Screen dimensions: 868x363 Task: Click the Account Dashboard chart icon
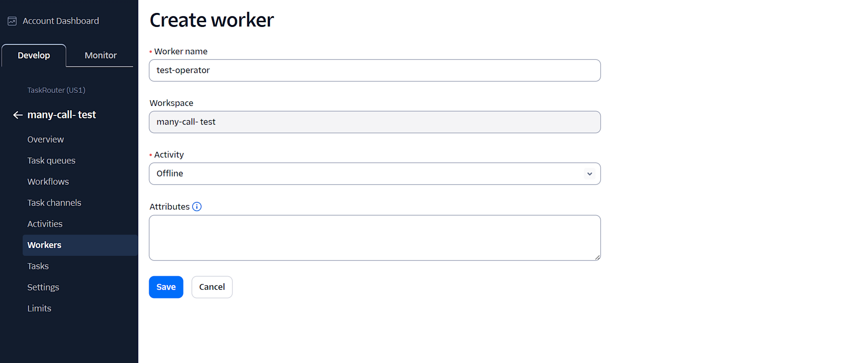pos(12,21)
